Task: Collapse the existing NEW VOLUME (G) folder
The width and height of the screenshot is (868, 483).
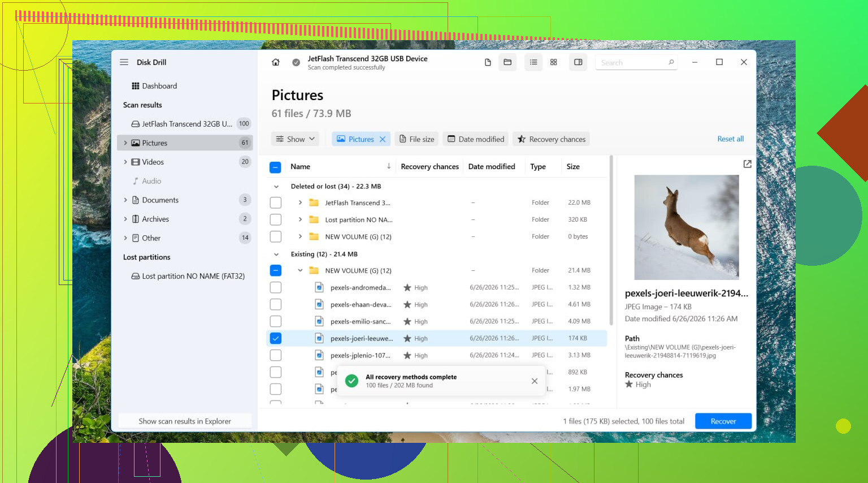Action: (x=300, y=270)
